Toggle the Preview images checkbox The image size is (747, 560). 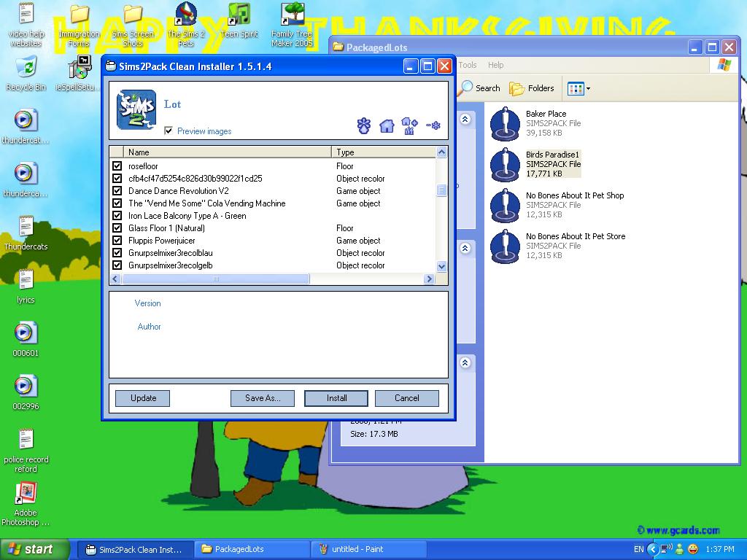169,131
